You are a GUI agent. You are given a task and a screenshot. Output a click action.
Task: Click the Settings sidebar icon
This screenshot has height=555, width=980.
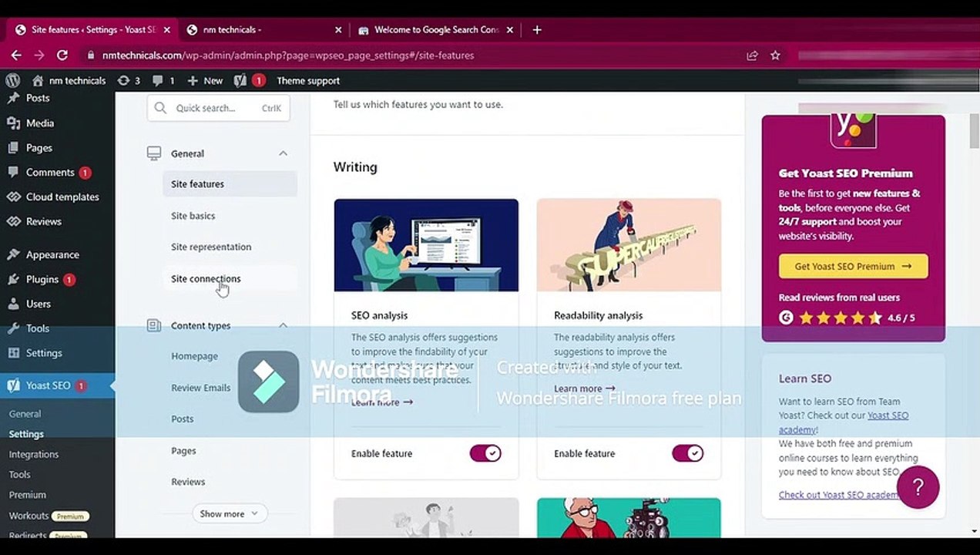click(13, 353)
